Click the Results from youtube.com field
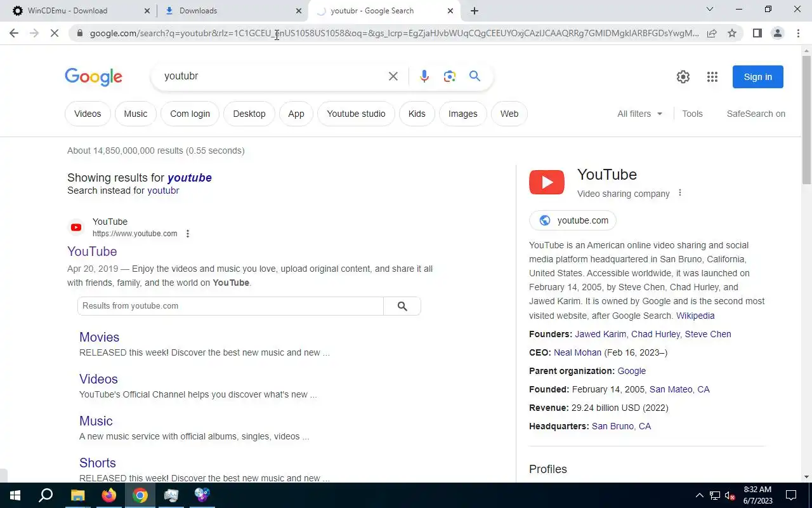Viewport: 812px width, 508px height. click(x=230, y=306)
